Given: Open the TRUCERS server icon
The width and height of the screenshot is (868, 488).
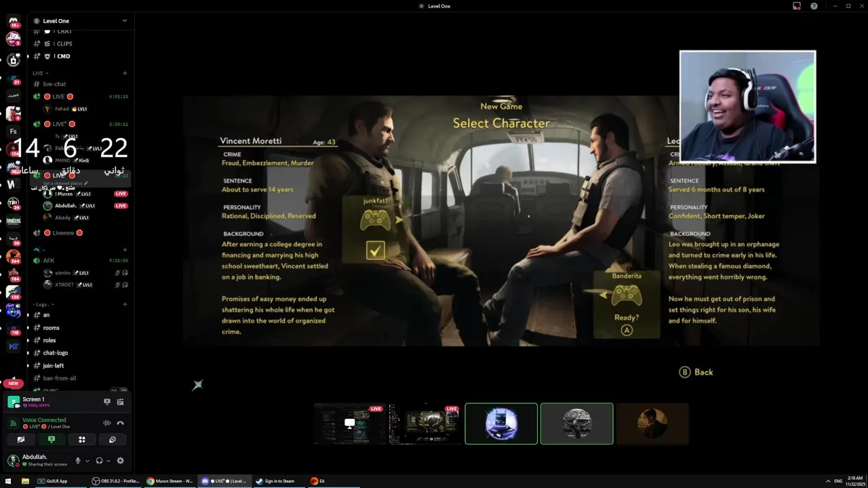Looking at the screenshot, I should pos(13,220).
